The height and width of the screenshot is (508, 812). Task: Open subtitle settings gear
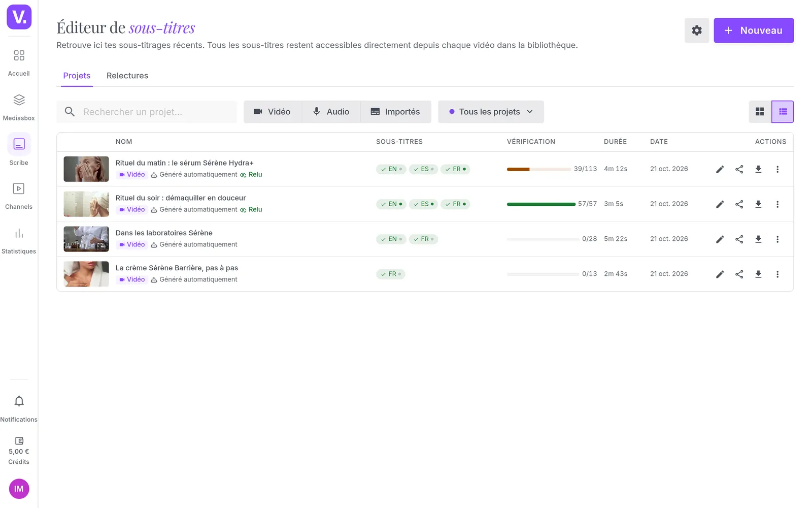pos(697,30)
